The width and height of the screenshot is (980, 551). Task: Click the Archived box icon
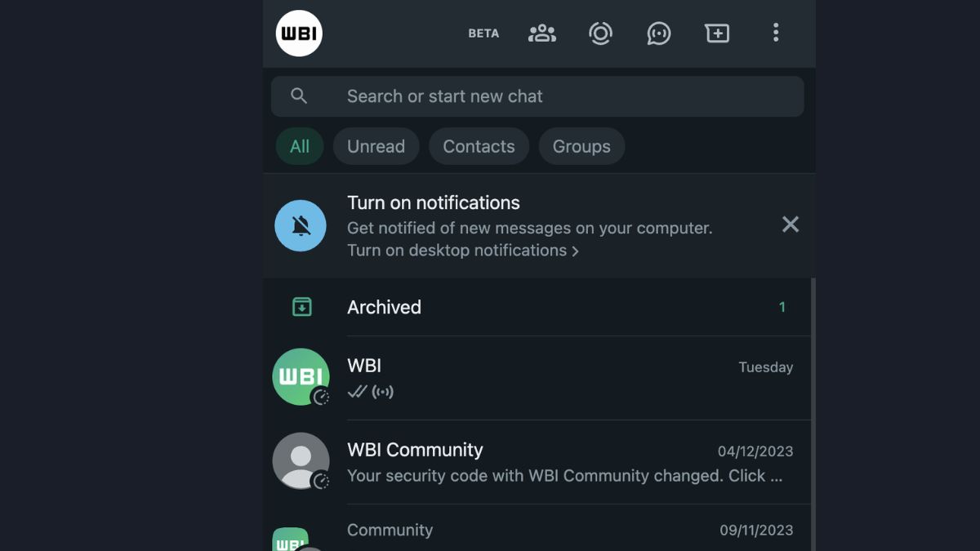[x=302, y=307]
